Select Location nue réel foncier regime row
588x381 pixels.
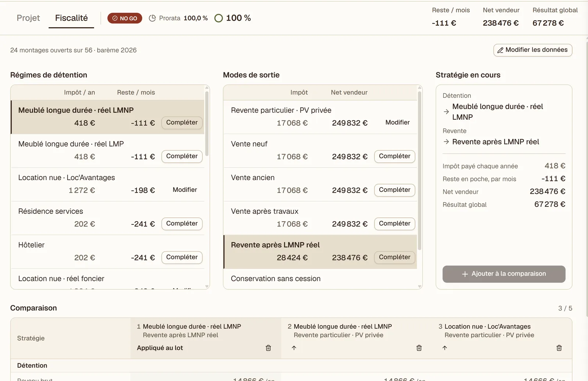[108, 279]
